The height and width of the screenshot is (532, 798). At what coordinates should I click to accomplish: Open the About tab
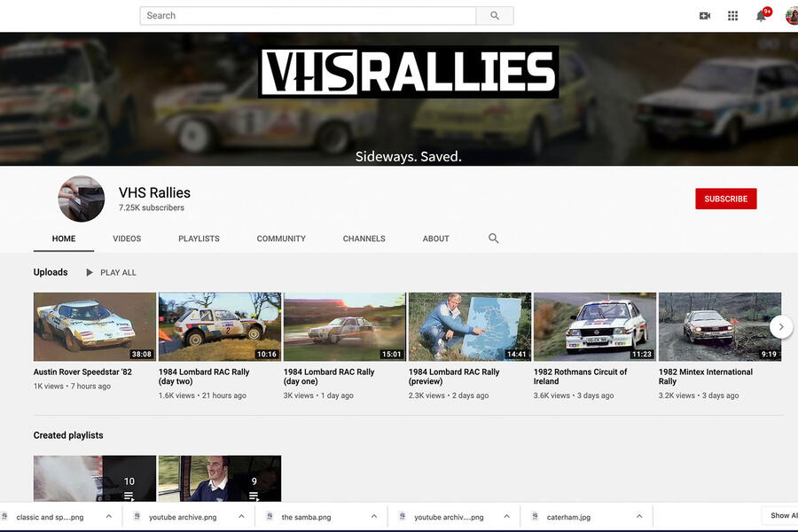click(435, 239)
